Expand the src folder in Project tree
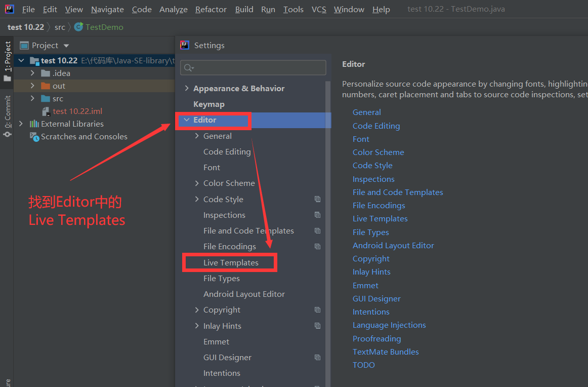This screenshot has width=588, height=387. tap(32, 98)
